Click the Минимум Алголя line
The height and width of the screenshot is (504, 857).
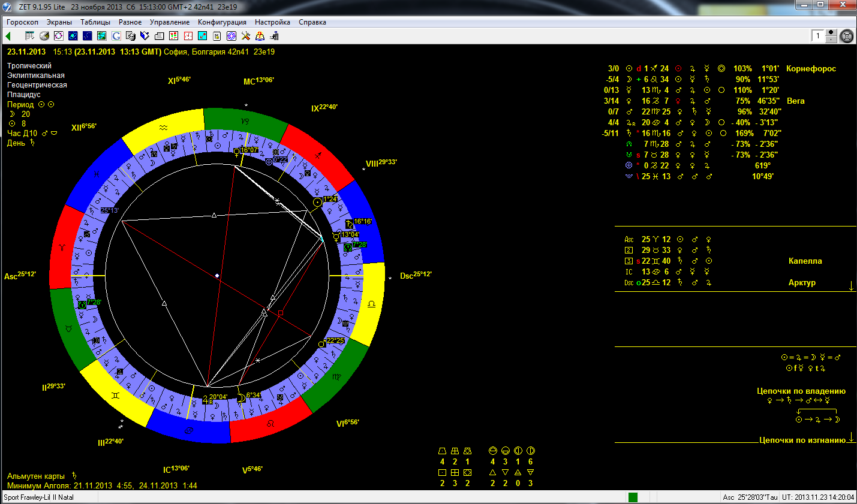[102, 485]
